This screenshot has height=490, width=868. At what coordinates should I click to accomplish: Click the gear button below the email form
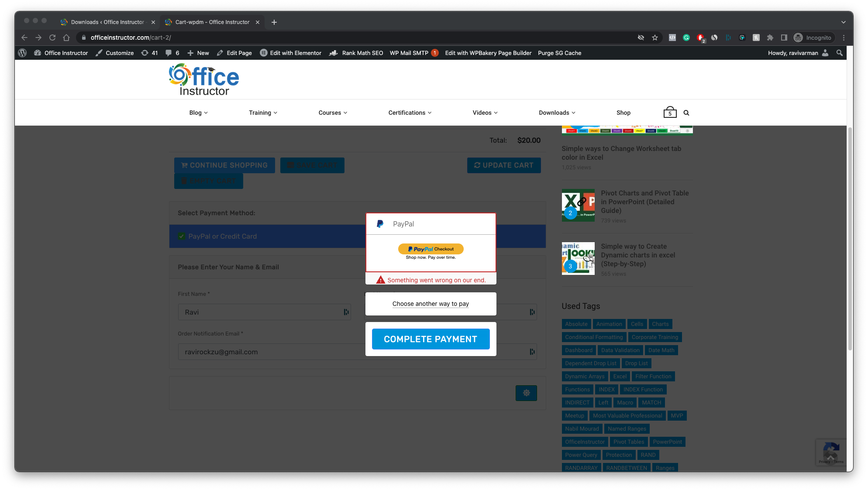click(526, 393)
